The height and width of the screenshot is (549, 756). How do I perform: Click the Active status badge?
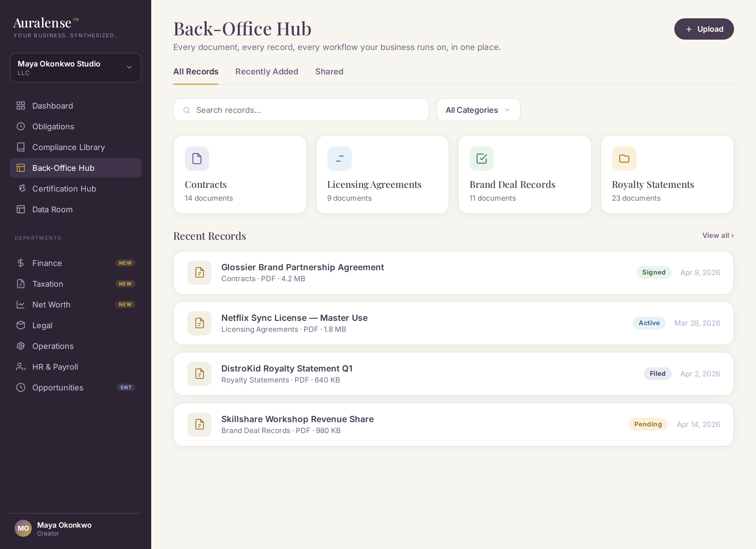pyautogui.click(x=649, y=323)
